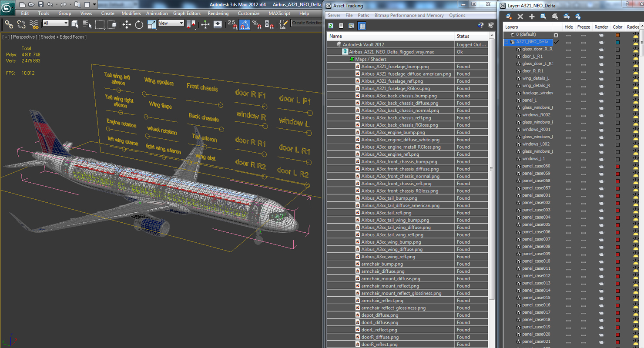
Task: Click the Perspective viewport label
Action: tap(24, 37)
